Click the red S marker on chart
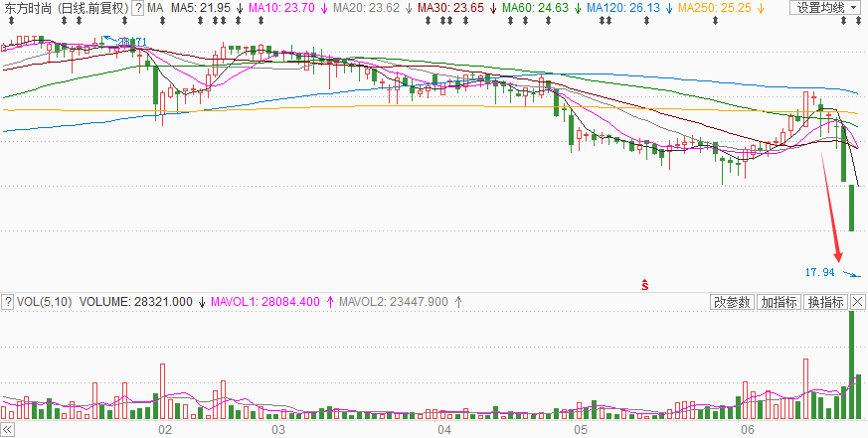This screenshot has width=868, height=438. click(x=645, y=285)
